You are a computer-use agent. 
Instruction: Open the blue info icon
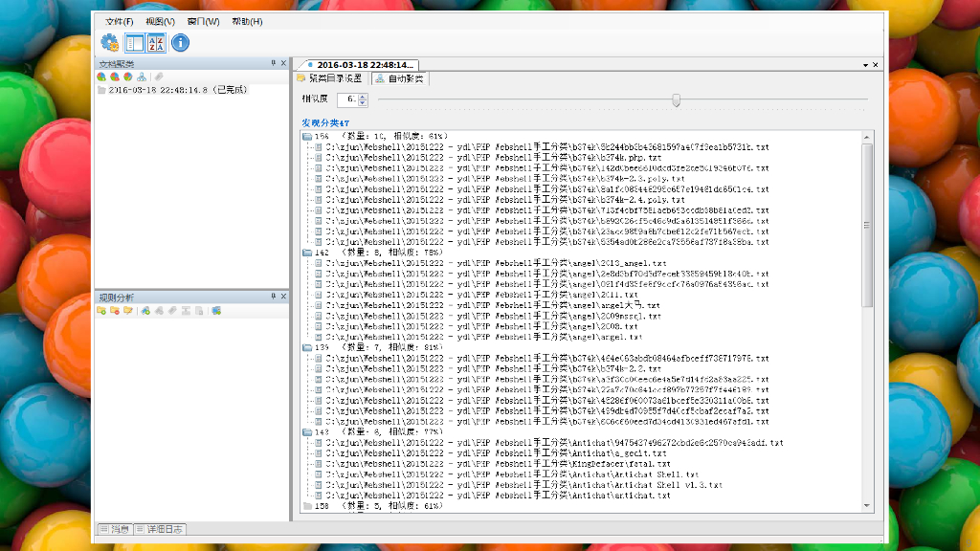(180, 42)
